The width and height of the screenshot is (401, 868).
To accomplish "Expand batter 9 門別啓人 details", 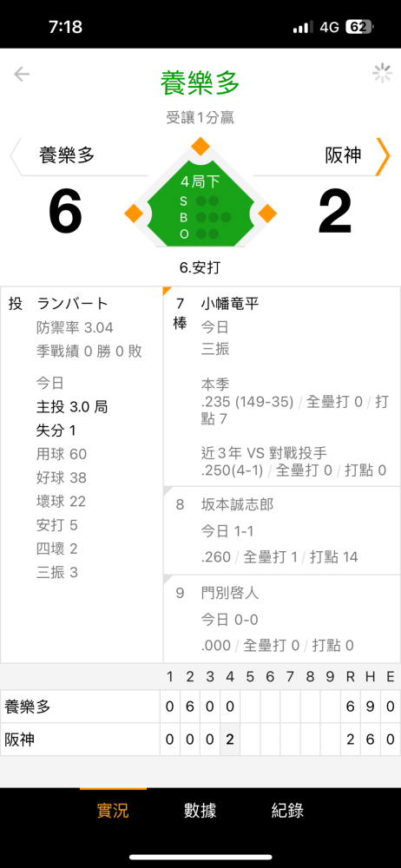I will pos(282,619).
